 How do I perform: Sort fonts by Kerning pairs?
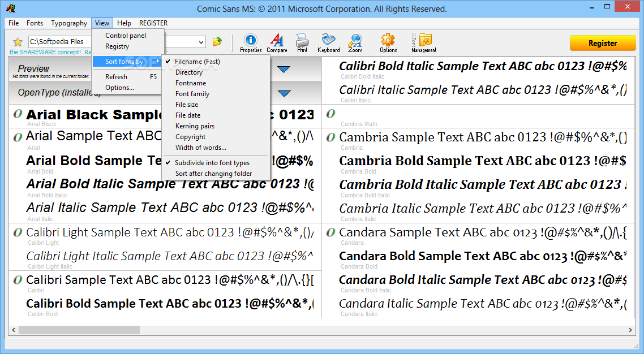pos(216,126)
